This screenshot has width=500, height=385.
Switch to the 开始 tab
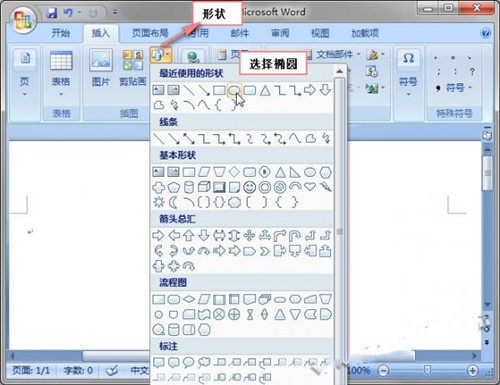(61, 33)
